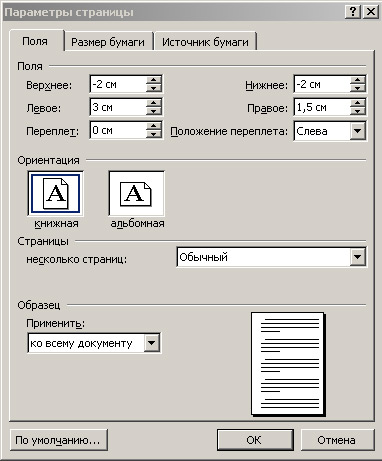This screenshot has width=382, height=461.
Task: Confirm settings with the ОК button
Action: tap(255, 440)
